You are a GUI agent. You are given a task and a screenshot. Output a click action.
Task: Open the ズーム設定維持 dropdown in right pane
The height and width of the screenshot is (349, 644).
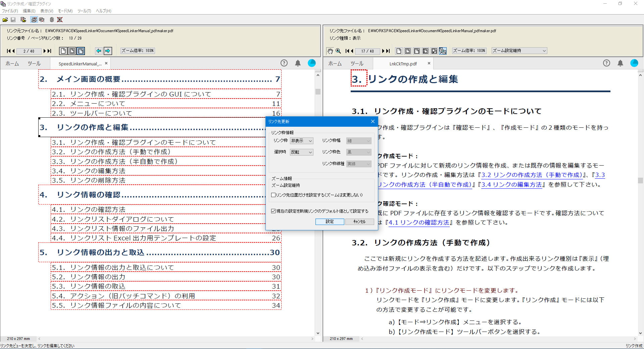pyautogui.click(x=519, y=51)
